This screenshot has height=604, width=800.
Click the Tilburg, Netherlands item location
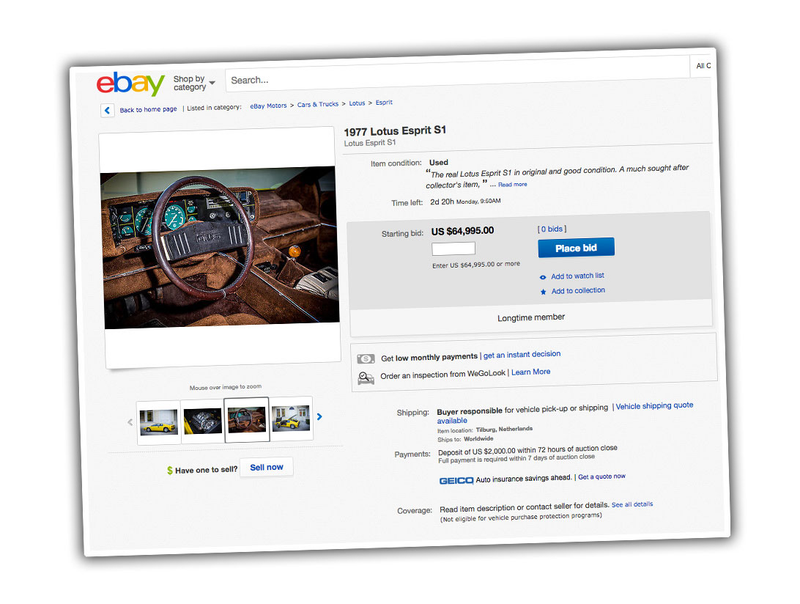504,429
